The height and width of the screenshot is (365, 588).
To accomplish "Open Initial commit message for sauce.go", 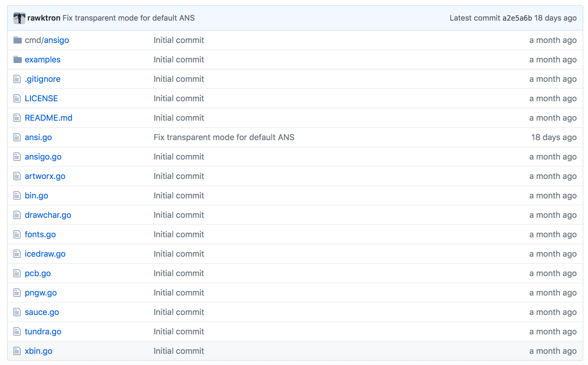I will (x=178, y=312).
